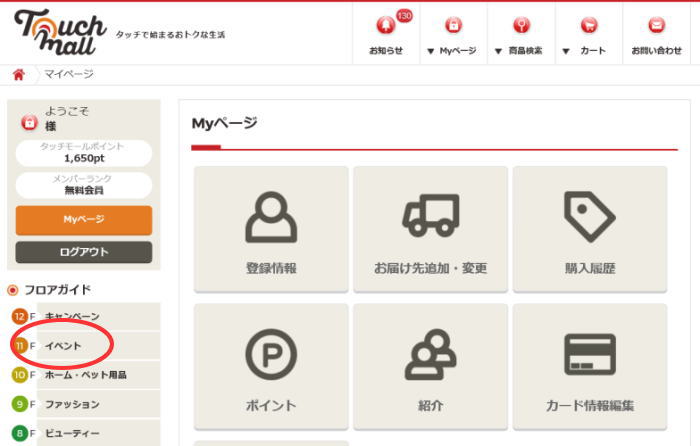Open the 商品検索 menu label
This screenshot has width=700, height=446.
tap(525, 50)
